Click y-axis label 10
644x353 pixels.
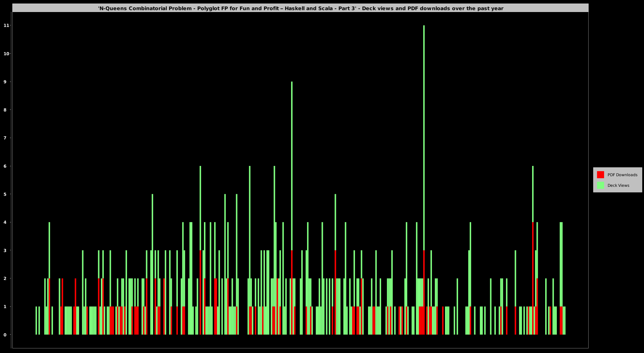6,54
